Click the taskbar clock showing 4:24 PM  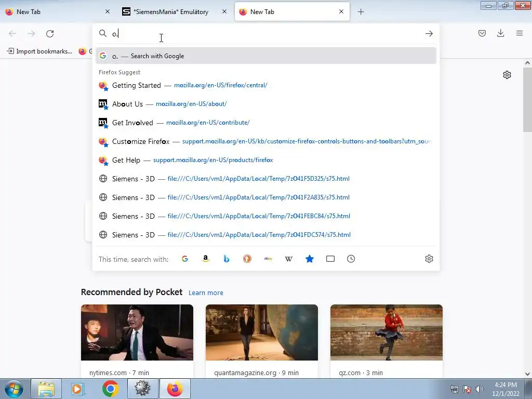click(x=506, y=389)
